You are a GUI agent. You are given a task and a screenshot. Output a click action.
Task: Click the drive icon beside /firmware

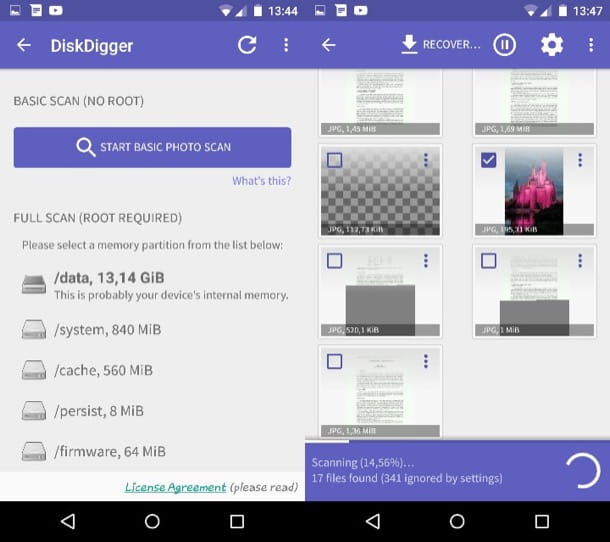click(34, 451)
